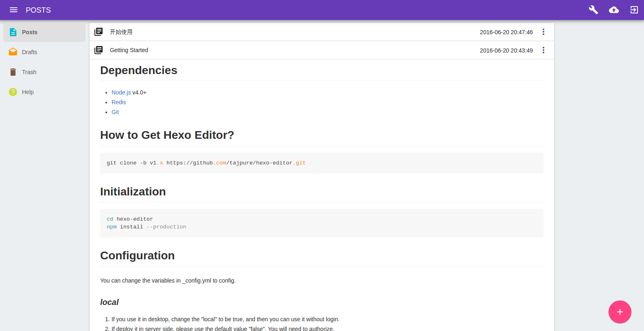Click the timestamp 2016-06-20 20:47:46
Viewport: 644px width, 331px height.
click(x=506, y=32)
